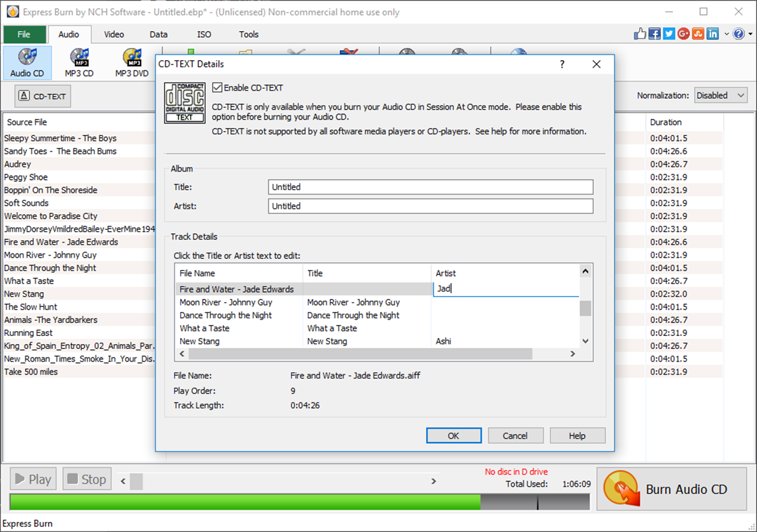
Task: Click the Google+ share icon
Action: 683,33
